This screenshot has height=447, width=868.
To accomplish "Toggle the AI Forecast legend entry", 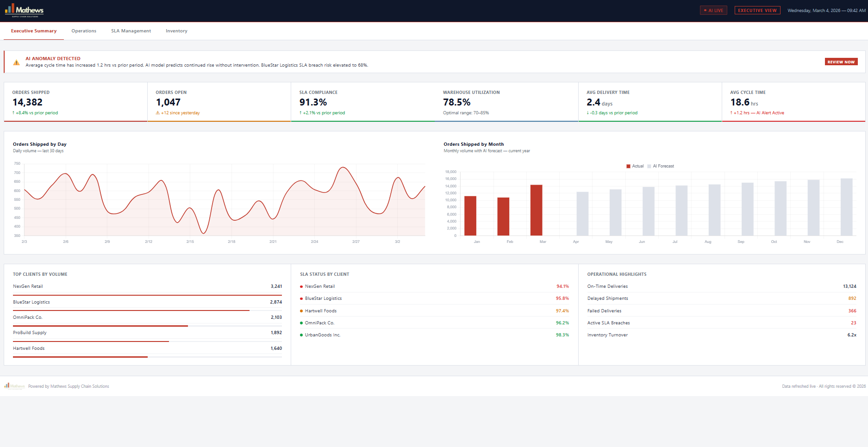I will [x=661, y=166].
